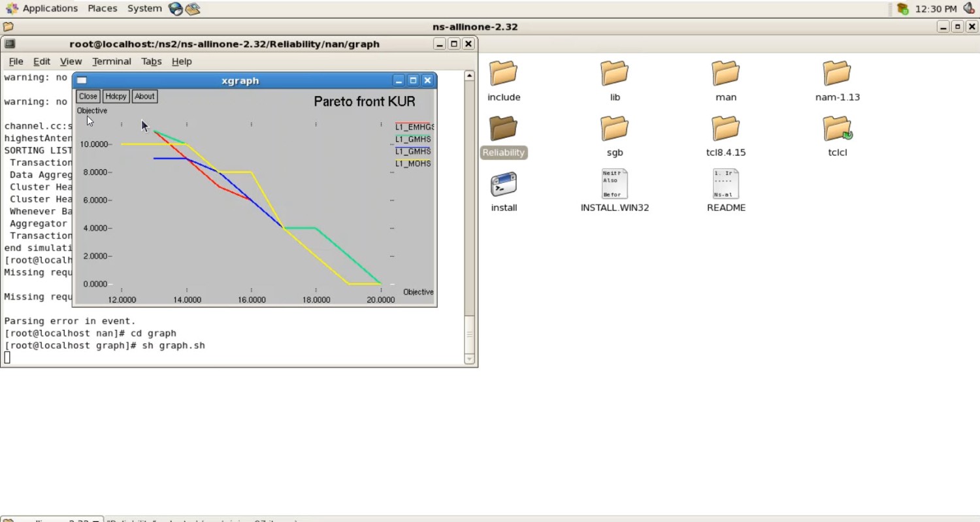Open the sgb folder
The image size is (980, 522).
click(x=614, y=129)
